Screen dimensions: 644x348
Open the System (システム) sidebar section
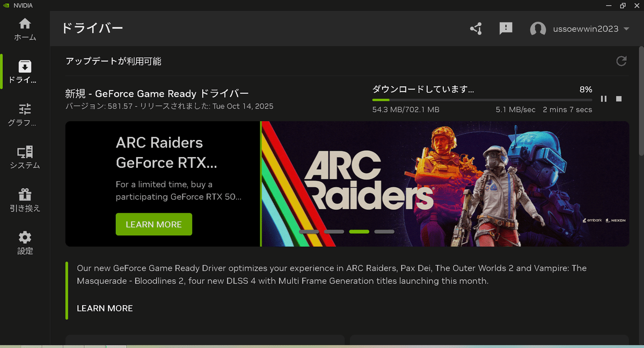pyautogui.click(x=25, y=158)
